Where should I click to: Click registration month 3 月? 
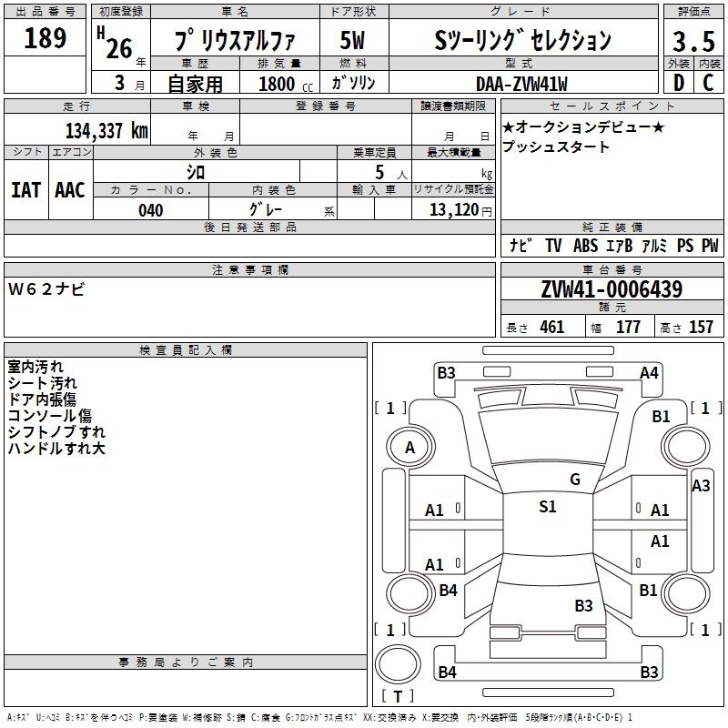click(130, 83)
